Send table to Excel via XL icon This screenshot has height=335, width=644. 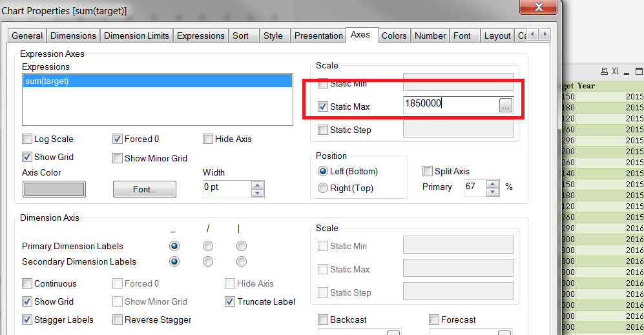616,72
